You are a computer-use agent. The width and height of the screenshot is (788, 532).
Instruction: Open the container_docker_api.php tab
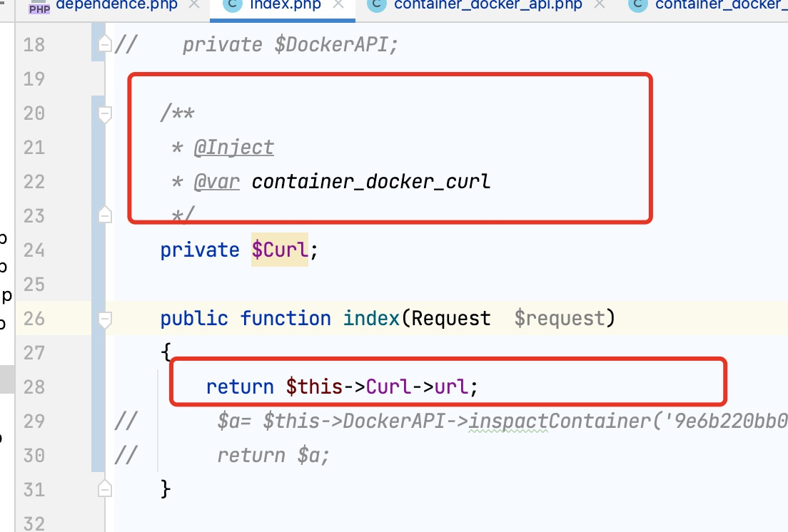pos(488,5)
